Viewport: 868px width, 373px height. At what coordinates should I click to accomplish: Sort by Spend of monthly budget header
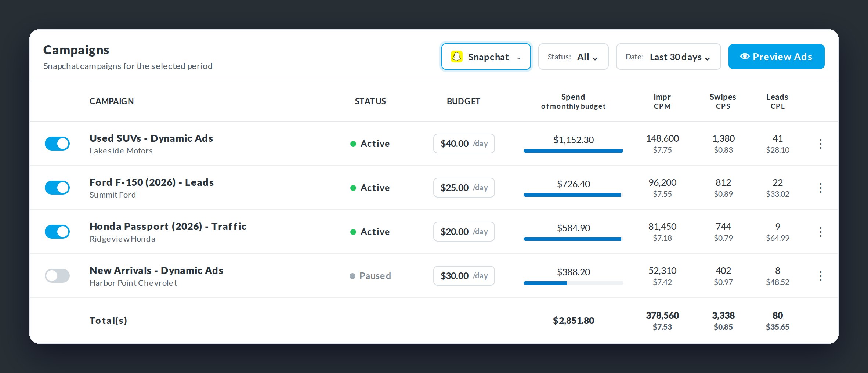(573, 101)
